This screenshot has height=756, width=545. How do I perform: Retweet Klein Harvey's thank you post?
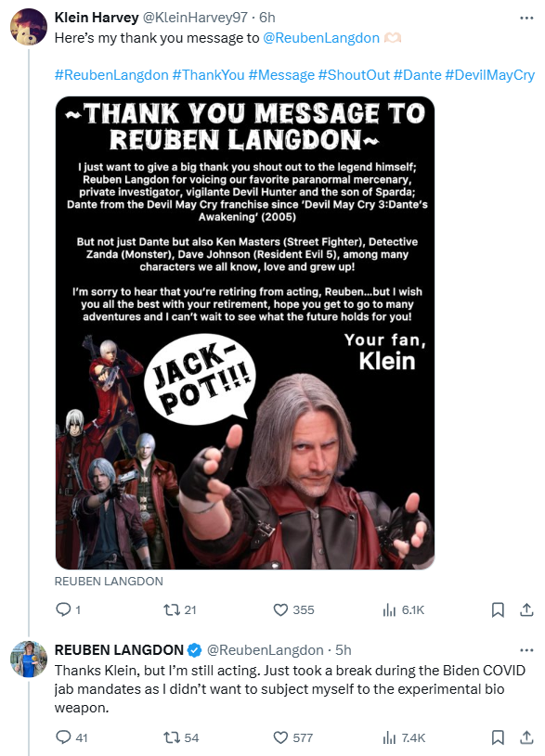179,610
